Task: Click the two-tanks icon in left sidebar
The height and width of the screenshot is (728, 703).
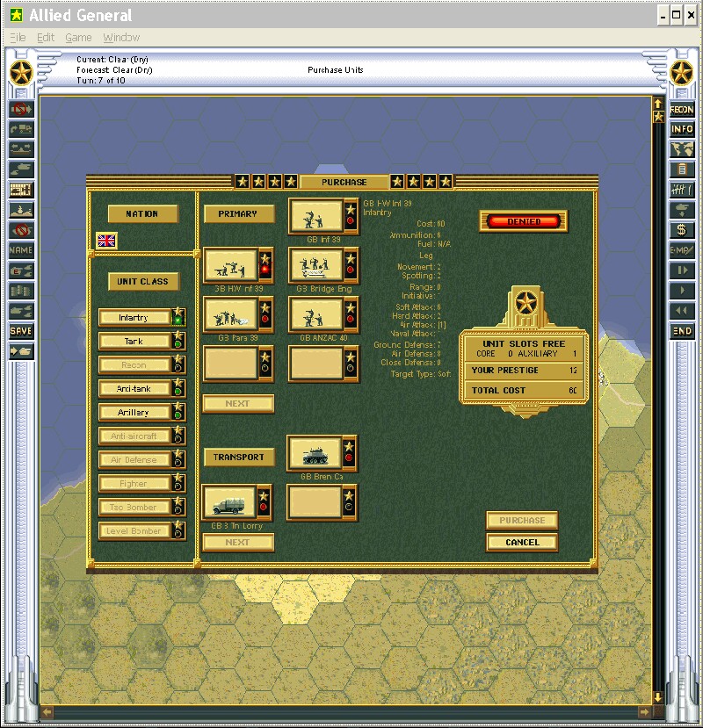Action: click(x=21, y=169)
